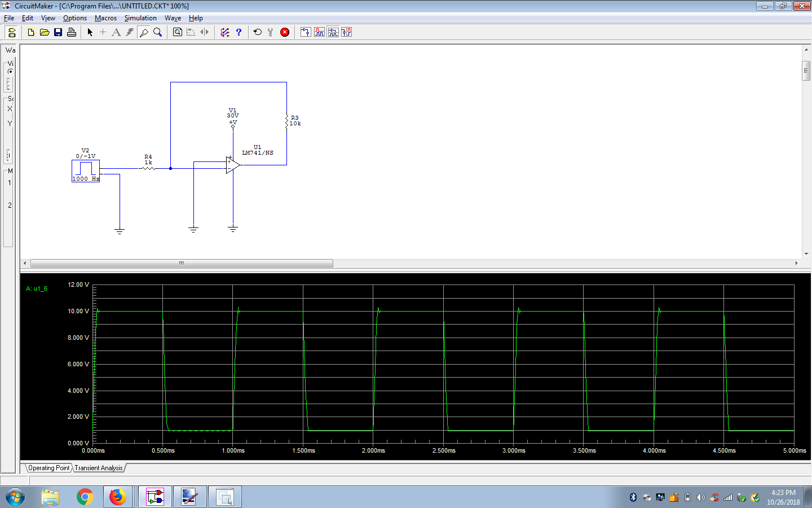Stop the simulation with red button
812x508 pixels.
coord(285,32)
